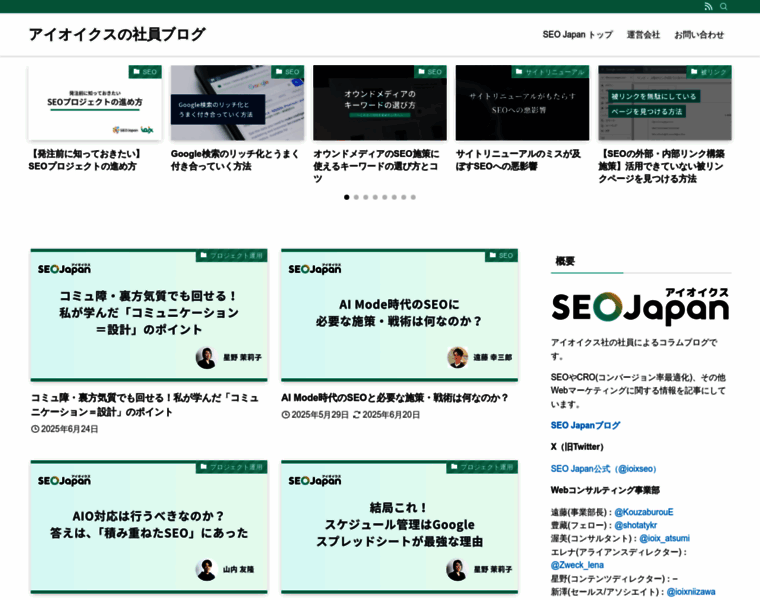Select seventh carousel pagination dot

(x=403, y=197)
